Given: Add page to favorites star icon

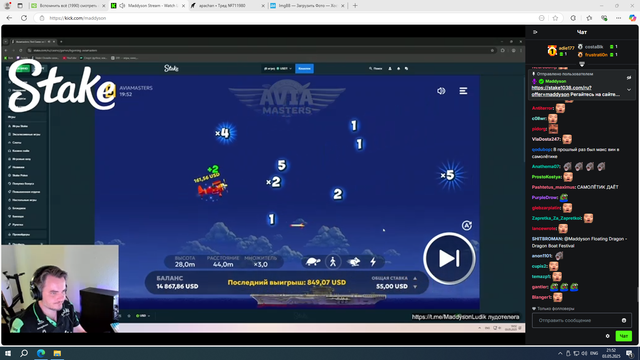Looking at the screenshot, I should click(x=555, y=18).
